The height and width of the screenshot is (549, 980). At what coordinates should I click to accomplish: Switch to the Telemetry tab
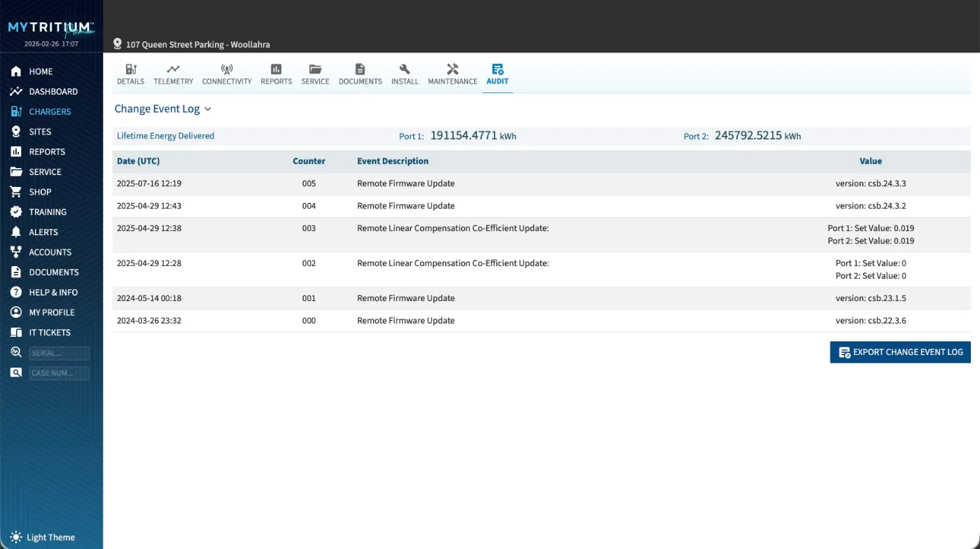coord(173,74)
